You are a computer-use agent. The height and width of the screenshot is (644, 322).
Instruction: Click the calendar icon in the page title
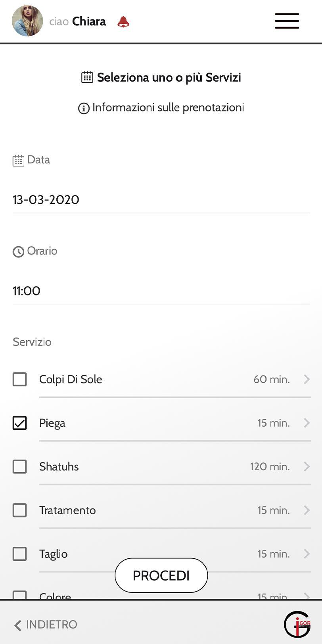[87, 77]
